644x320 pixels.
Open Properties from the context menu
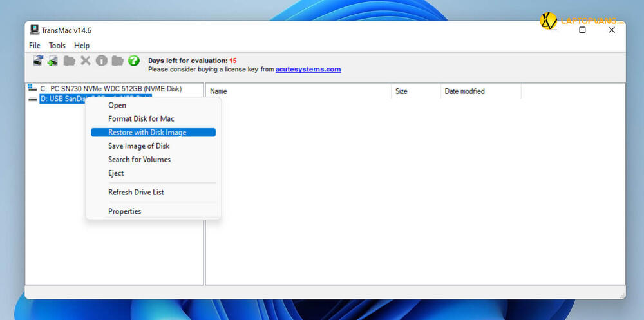153,211
